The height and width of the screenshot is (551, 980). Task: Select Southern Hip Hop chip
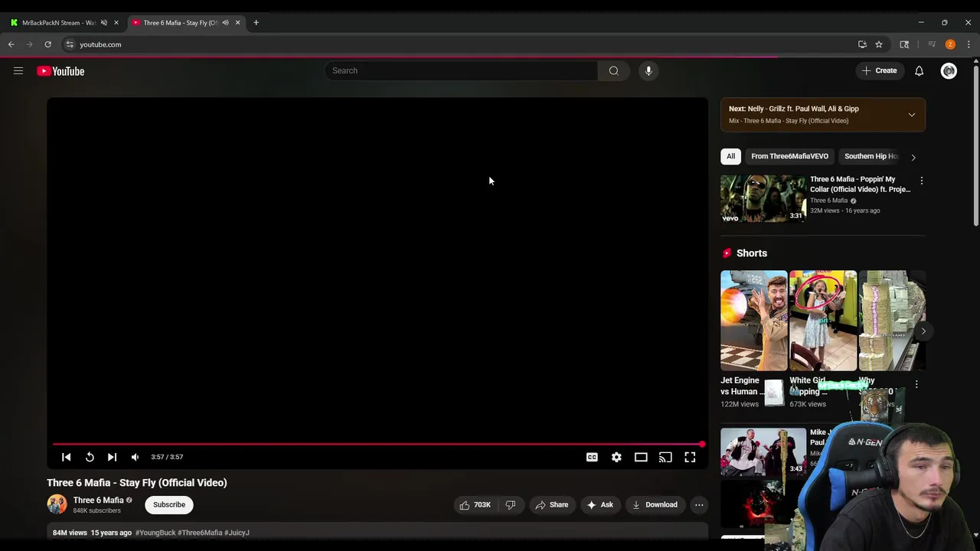coord(871,156)
